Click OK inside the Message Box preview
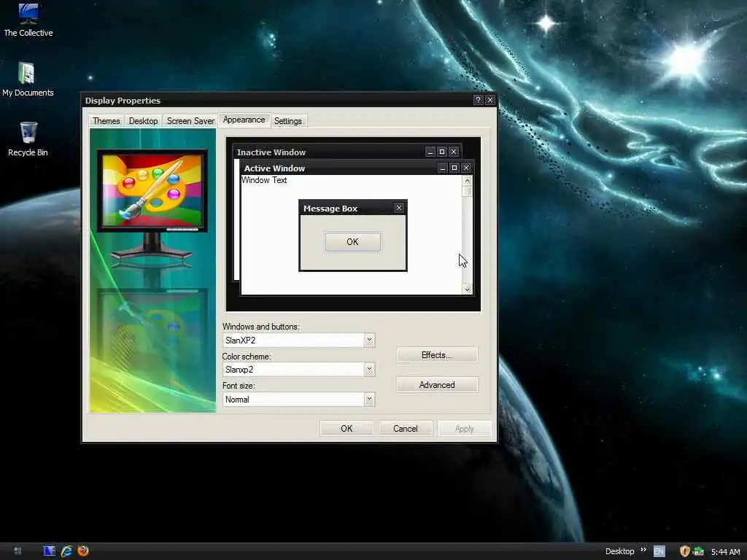Screen dimensions: 747x560 pyautogui.click(x=352, y=242)
